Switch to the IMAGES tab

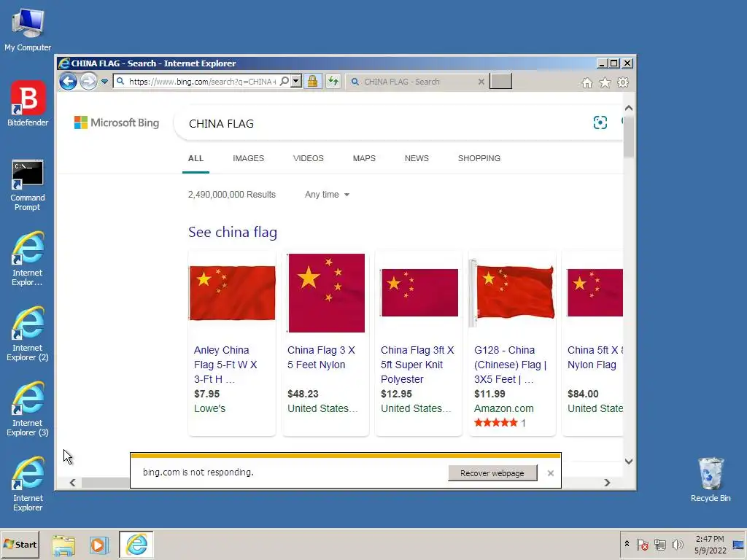pyautogui.click(x=248, y=158)
